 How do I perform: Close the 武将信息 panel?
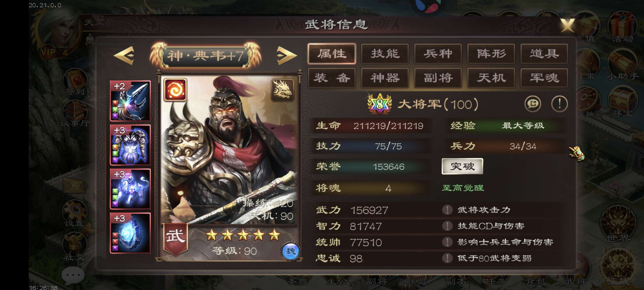pyautogui.click(x=567, y=25)
